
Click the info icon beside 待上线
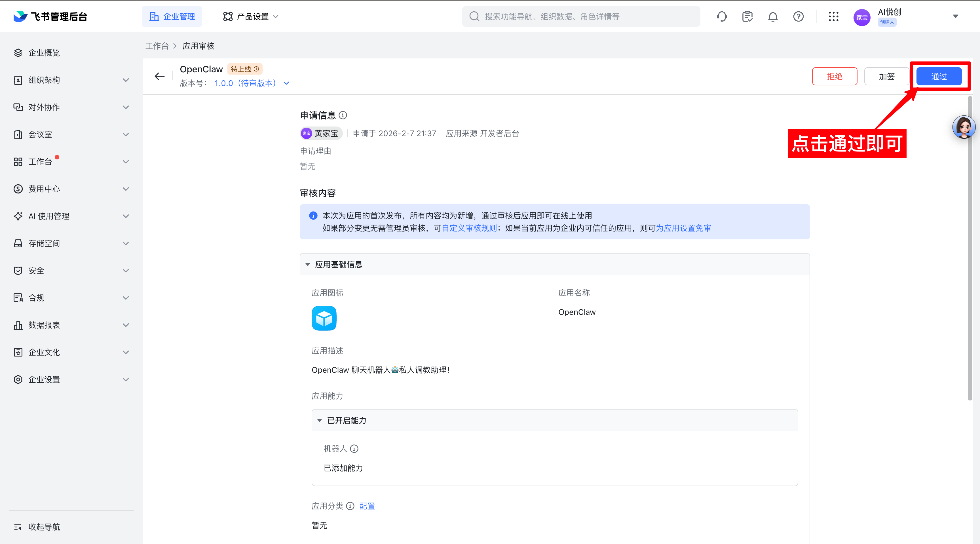pos(256,69)
